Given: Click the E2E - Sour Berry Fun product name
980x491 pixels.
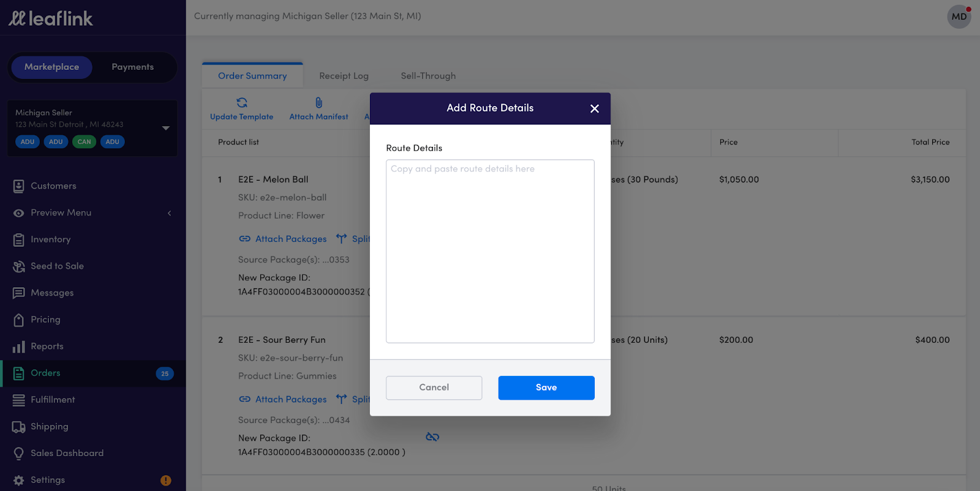Looking at the screenshot, I should click(282, 340).
